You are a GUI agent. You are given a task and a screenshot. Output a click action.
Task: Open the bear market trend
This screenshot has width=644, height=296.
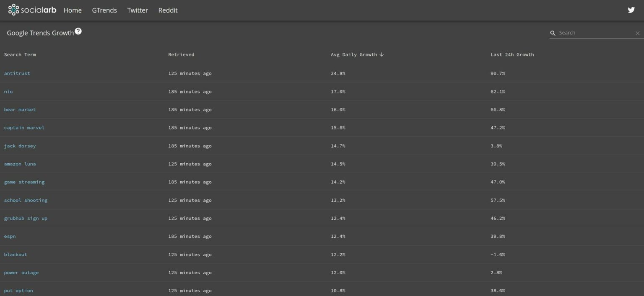[20, 109]
